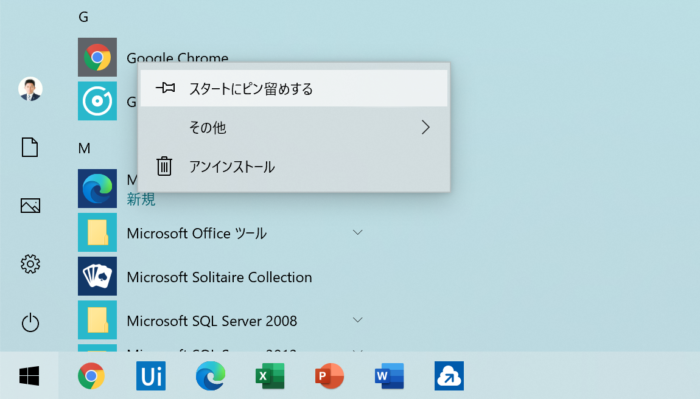The height and width of the screenshot is (399, 700).
Task: Click the Google Chrome label in the list
Action: click(178, 58)
